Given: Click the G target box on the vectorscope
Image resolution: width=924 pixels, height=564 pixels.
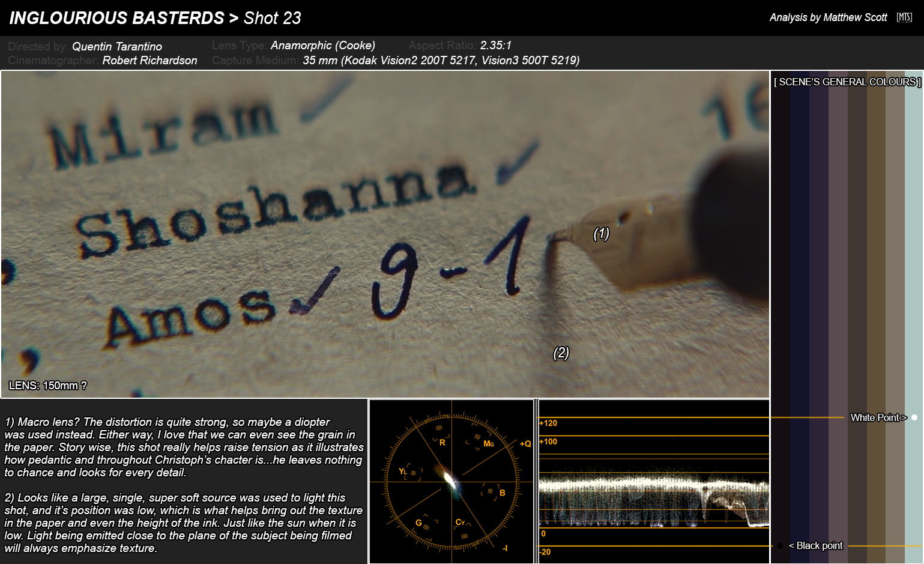Looking at the screenshot, I should click(426, 527).
